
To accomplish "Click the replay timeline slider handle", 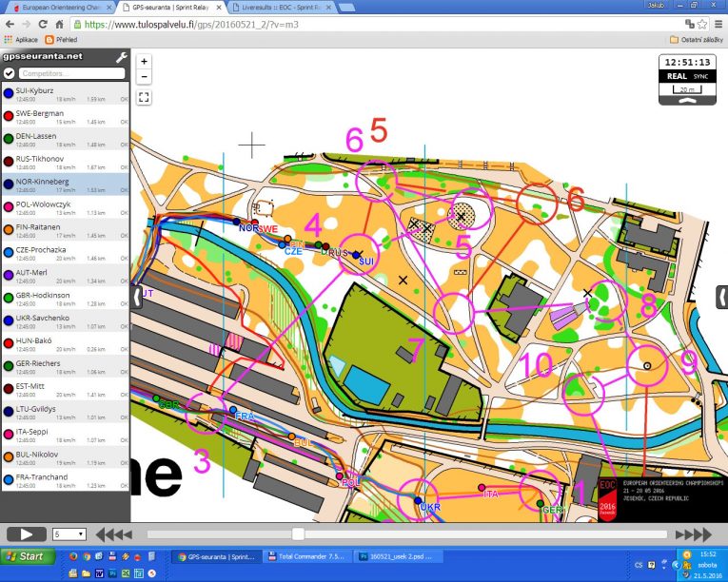I will coord(298,534).
